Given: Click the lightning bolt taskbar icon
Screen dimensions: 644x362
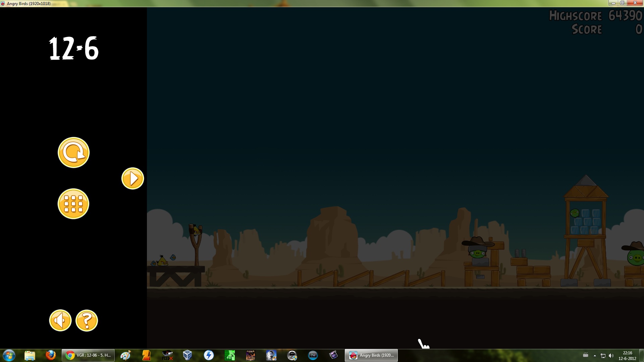Looking at the screenshot, I should click(209, 355).
